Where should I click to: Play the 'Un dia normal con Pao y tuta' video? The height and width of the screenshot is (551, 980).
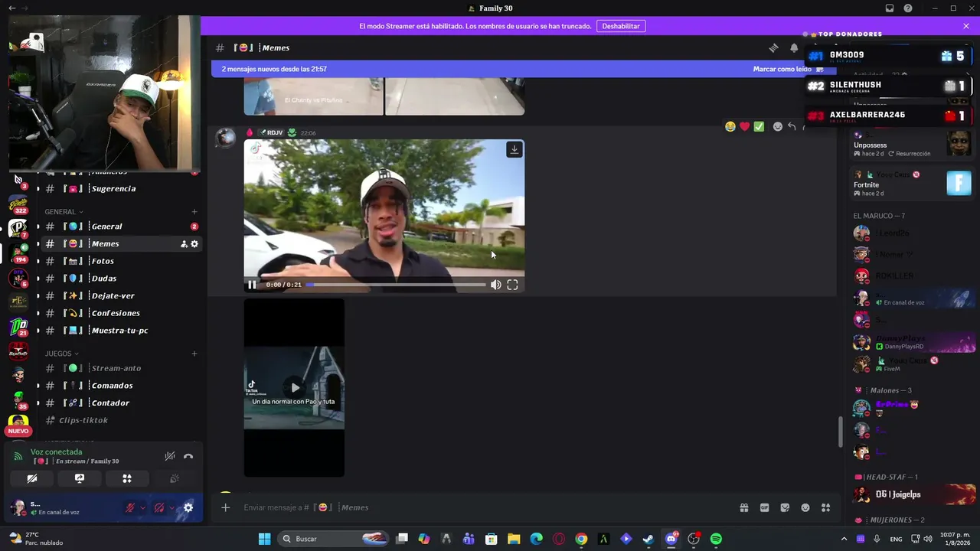click(x=295, y=387)
